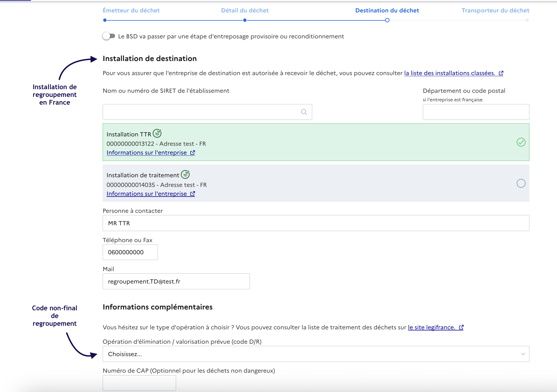Click external-link icon after legifrance link
The image size is (557, 392).
tap(461, 327)
